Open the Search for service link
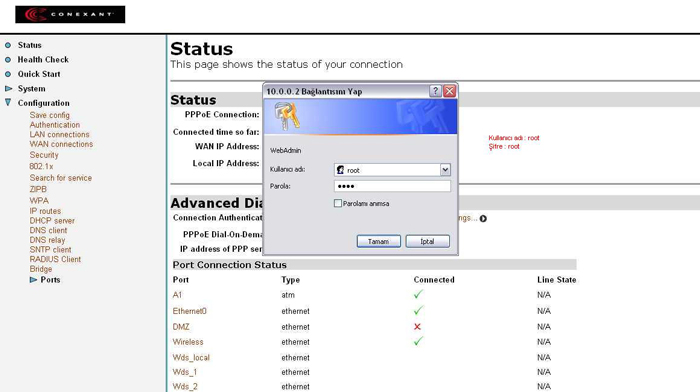Viewport: 700px width, 392px height. 60,178
